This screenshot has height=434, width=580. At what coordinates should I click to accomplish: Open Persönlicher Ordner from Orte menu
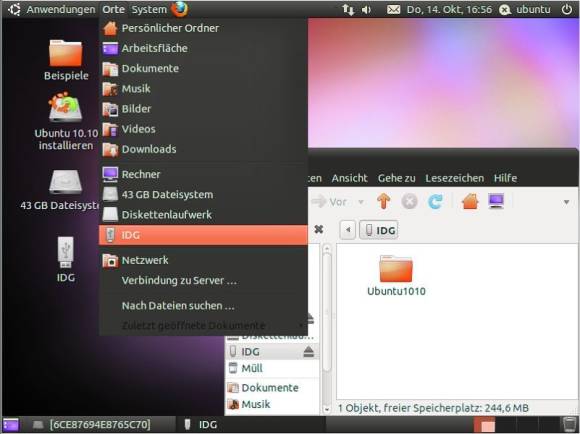[203, 28]
